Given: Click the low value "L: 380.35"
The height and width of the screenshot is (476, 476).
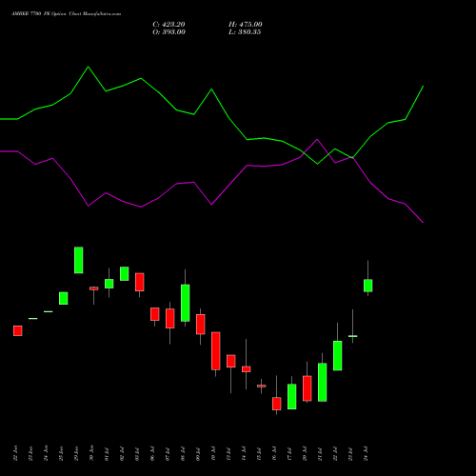Looking at the screenshot, I should (x=245, y=32).
